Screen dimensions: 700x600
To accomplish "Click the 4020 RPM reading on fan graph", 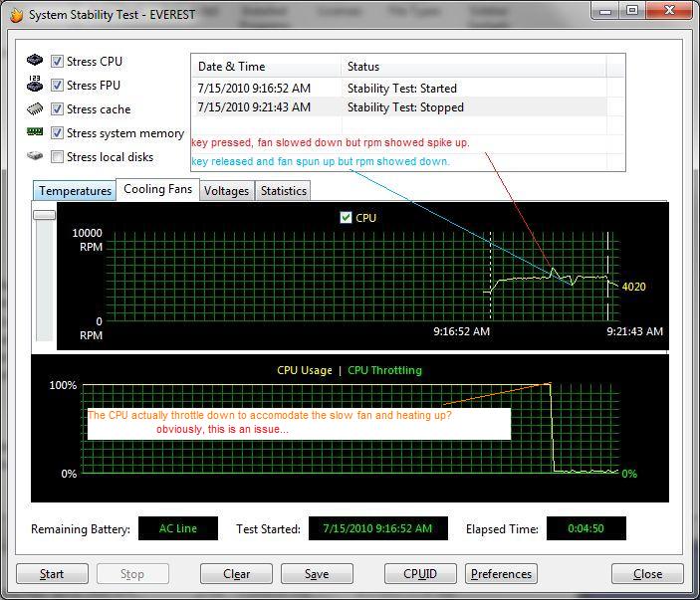I will pyautogui.click(x=633, y=287).
